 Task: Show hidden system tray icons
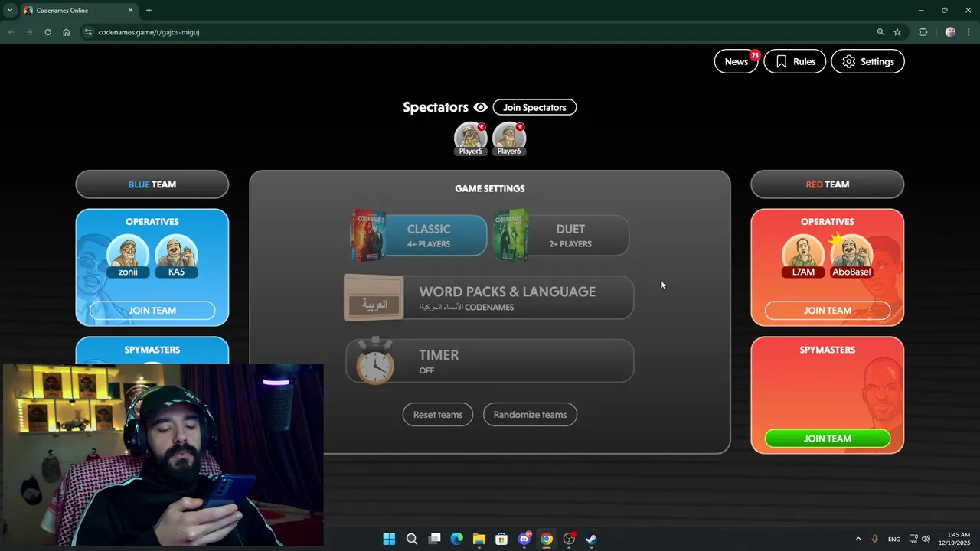click(858, 539)
